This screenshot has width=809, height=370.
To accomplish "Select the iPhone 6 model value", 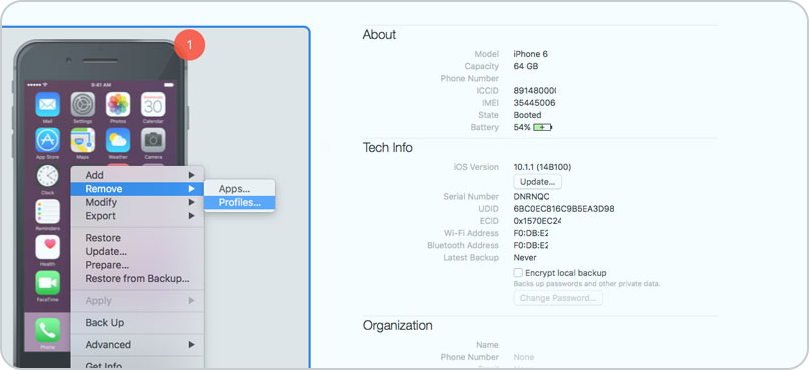I will pos(530,54).
